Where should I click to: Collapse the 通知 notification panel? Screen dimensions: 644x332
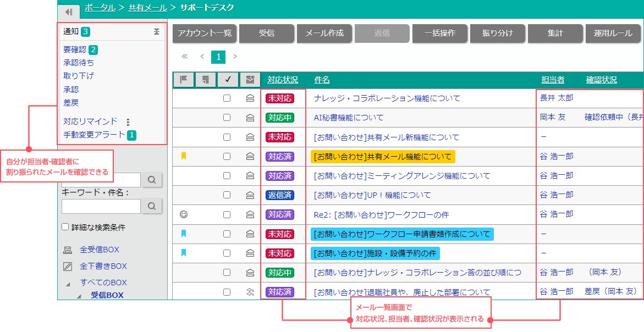pos(157,32)
